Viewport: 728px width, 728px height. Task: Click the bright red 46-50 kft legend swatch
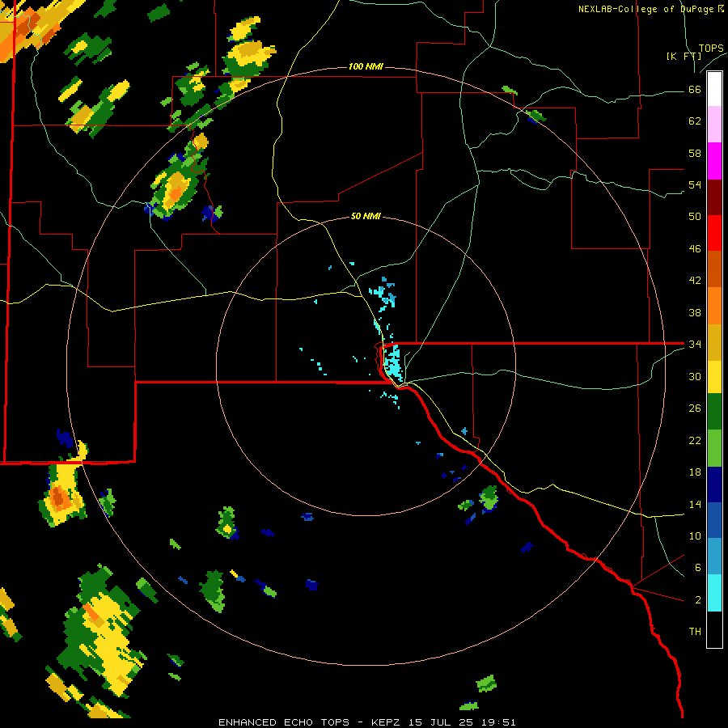[714, 233]
